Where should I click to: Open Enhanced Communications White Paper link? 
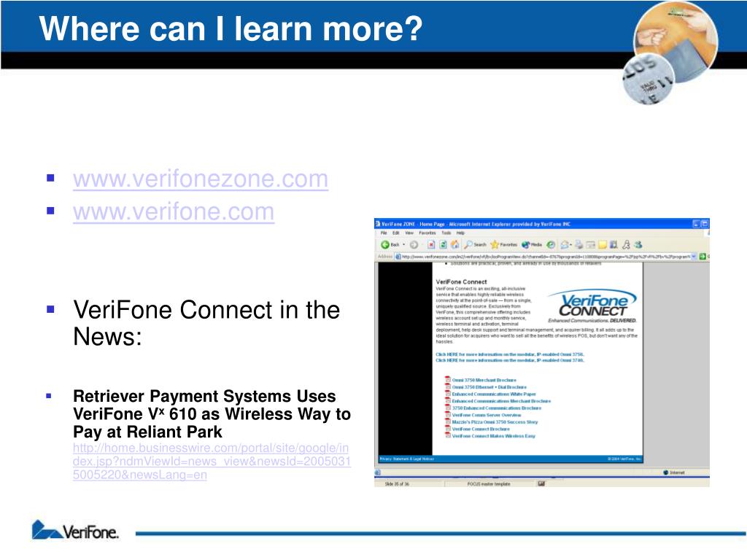[494, 394]
